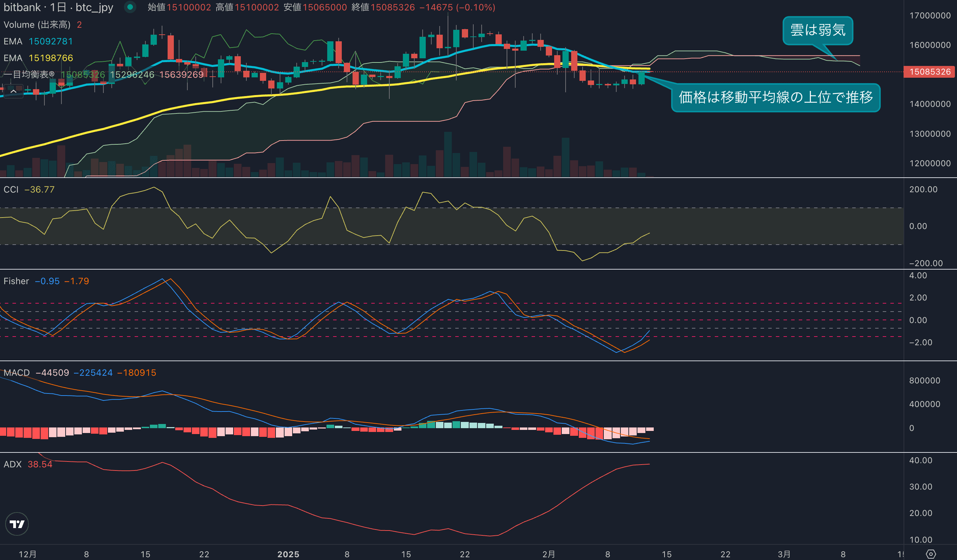
Task: Click the cyan EMA 15092781 legend
Action: [x=38, y=41]
